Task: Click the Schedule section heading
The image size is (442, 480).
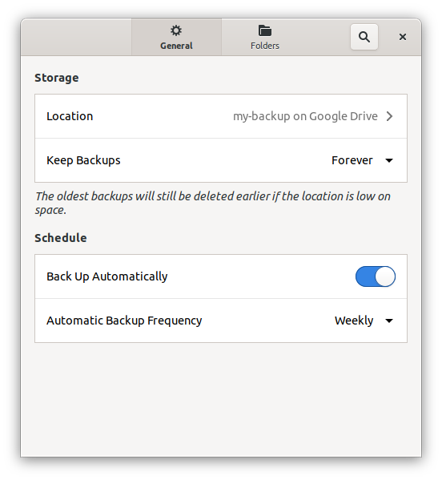Action: pos(61,238)
